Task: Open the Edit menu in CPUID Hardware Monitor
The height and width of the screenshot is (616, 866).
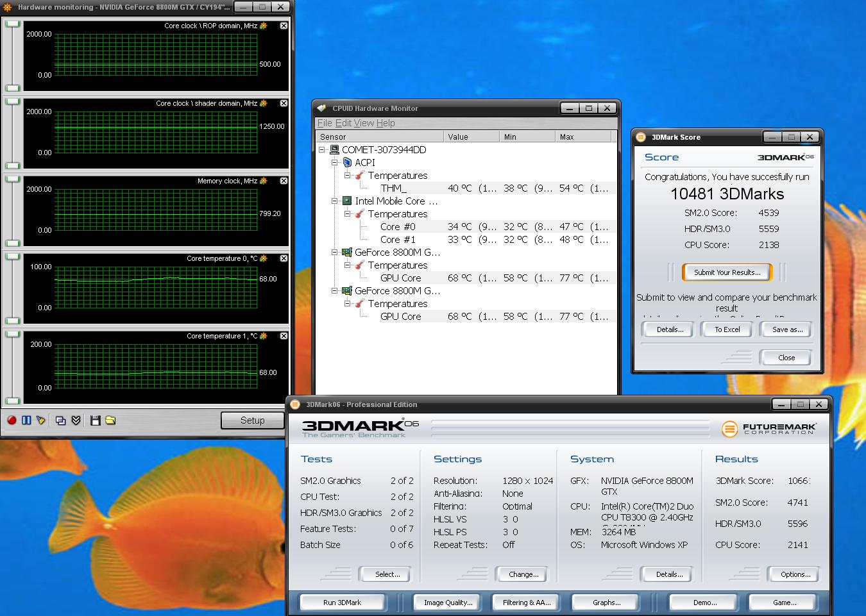Action: tap(343, 123)
